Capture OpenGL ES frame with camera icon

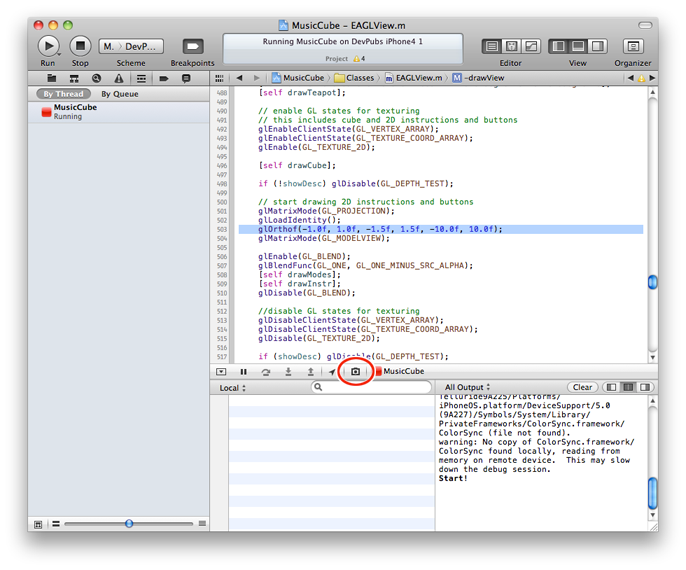tap(354, 371)
